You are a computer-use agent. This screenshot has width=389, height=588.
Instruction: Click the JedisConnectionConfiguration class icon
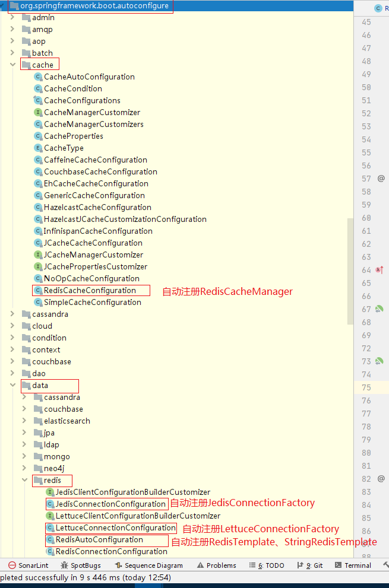pyautogui.click(x=50, y=504)
